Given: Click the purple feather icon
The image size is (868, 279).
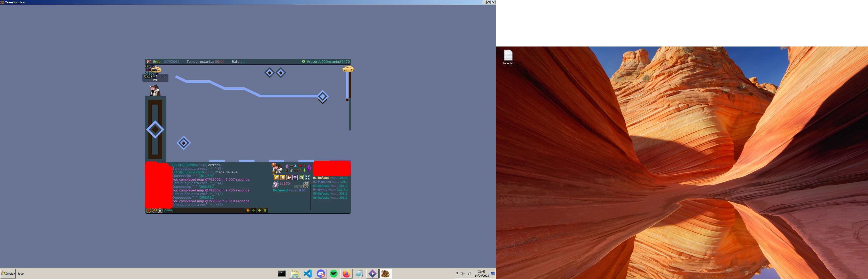Looking at the screenshot, I should [x=309, y=167].
